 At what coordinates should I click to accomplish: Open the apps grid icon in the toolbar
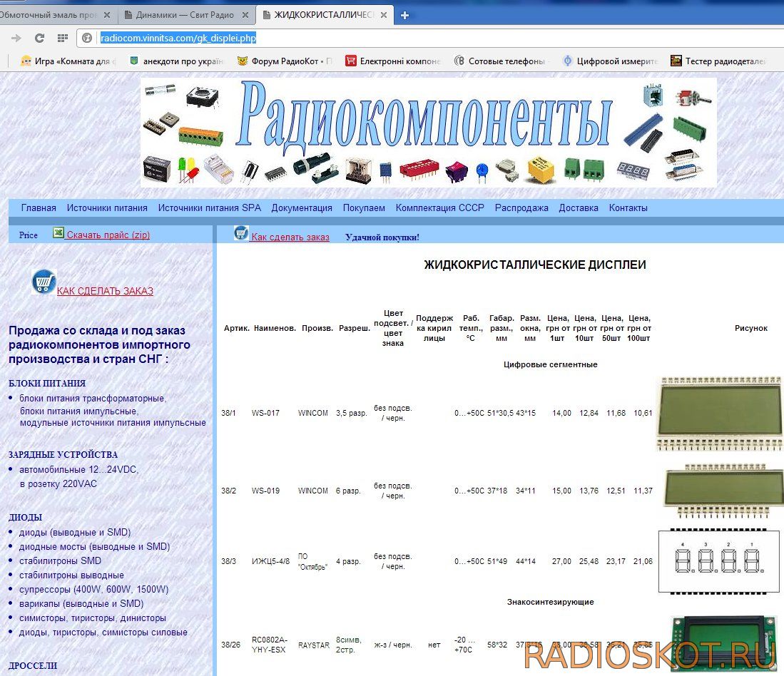pyautogui.click(x=63, y=38)
